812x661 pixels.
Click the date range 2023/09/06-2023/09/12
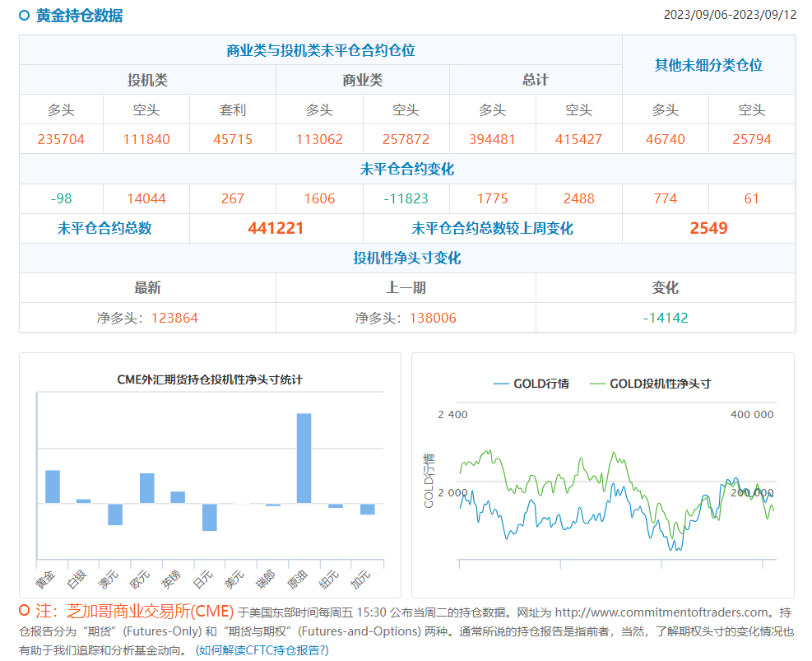coord(729,16)
